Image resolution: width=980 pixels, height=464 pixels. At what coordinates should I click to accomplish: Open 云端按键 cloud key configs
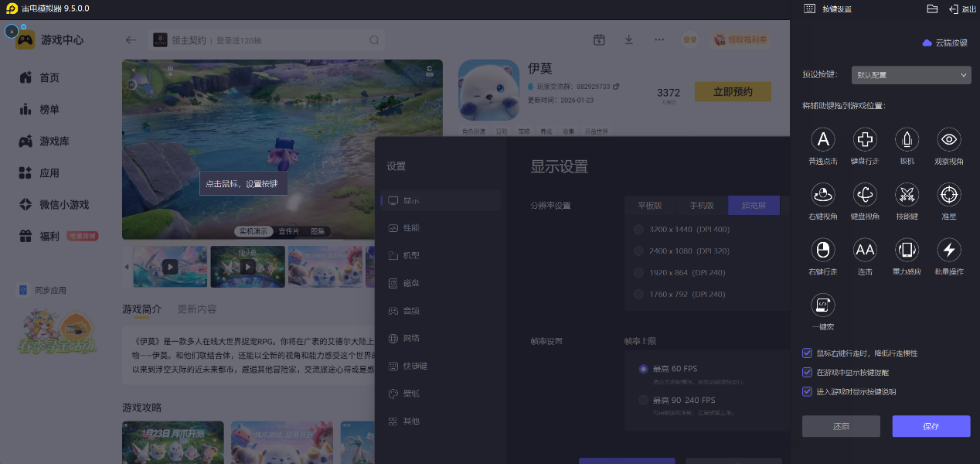[x=944, y=43]
